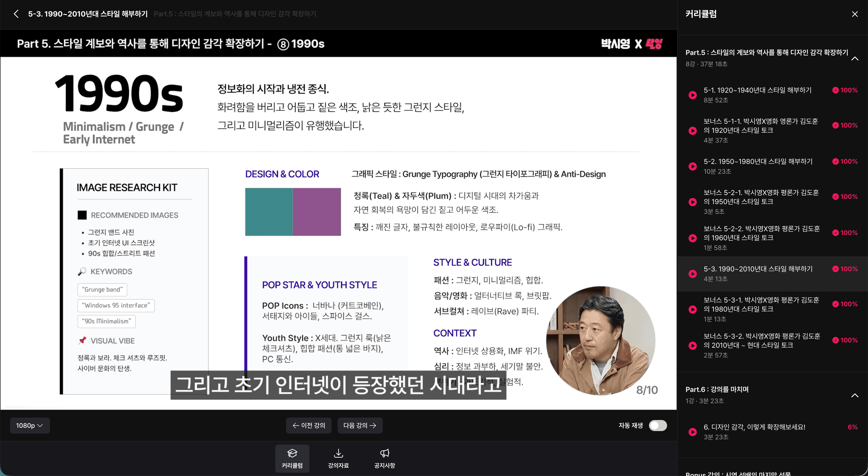
Task: Collapse the Part.5 curriculum section
Action: (854, 58)
